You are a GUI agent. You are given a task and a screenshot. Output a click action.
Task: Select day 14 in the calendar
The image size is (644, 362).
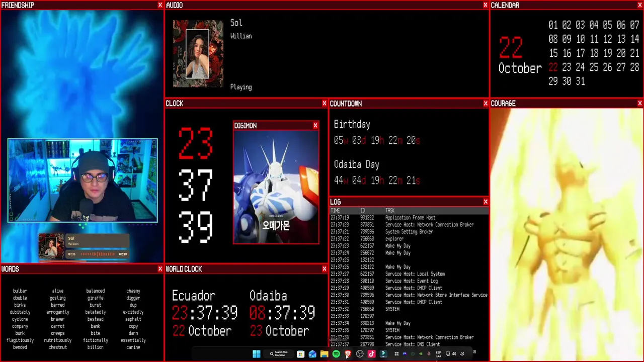[x=634, y=39]
